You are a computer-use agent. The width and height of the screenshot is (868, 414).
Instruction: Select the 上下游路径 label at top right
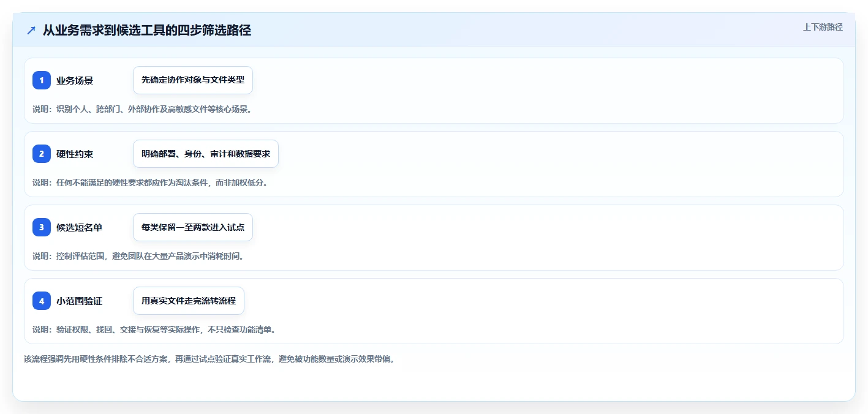(x=823, y=27)
